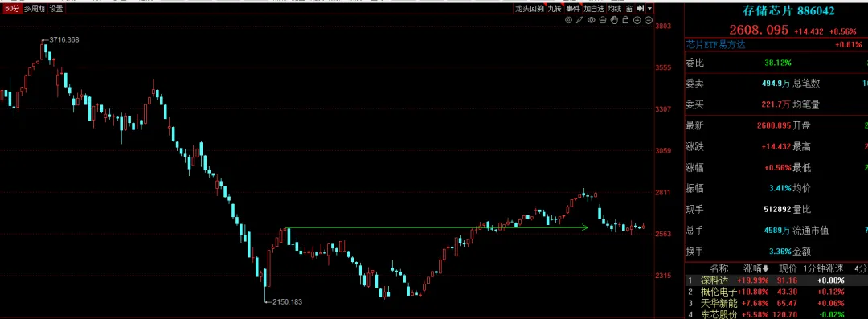Click the 窗 window button
868x319 pixels.
click(629, 8)
